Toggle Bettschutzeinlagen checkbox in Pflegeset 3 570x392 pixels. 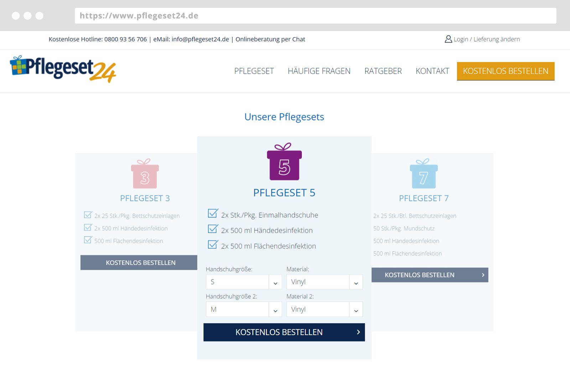pyautogui.click(x=88, y=215)
